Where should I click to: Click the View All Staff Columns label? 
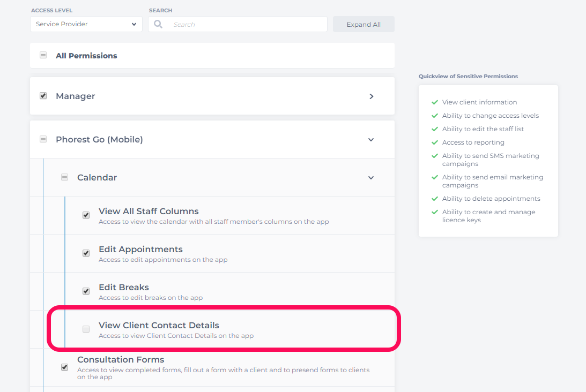click(149, 212)
